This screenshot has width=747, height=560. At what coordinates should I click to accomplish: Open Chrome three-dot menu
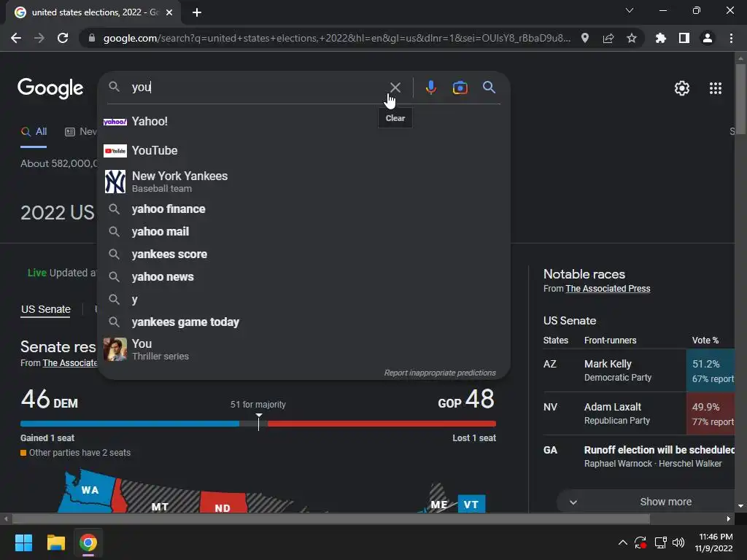pos(731,38)
